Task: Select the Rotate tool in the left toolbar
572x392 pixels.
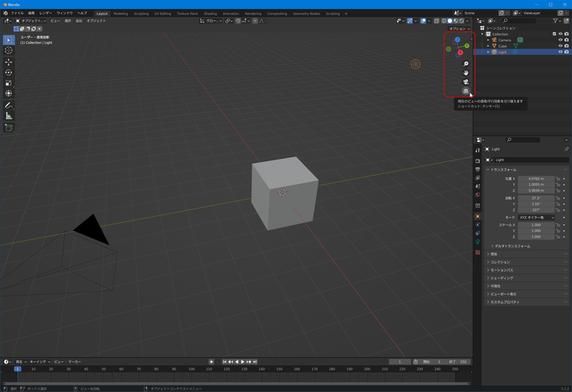Action: 9,72
